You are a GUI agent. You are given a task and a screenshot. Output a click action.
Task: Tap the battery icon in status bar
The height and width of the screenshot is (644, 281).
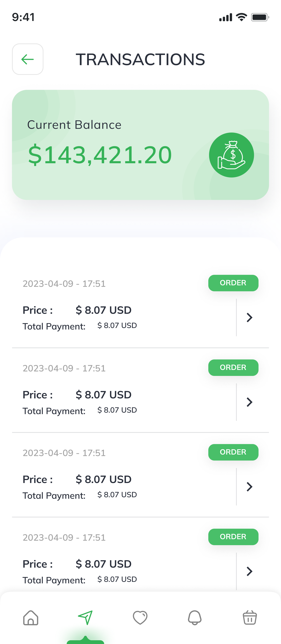click(260, 17)
